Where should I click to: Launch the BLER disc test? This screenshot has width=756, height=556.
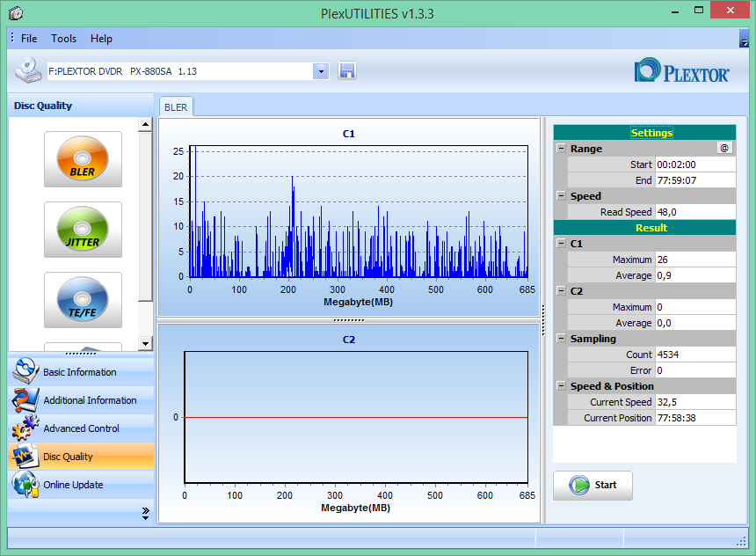(83, 159)
